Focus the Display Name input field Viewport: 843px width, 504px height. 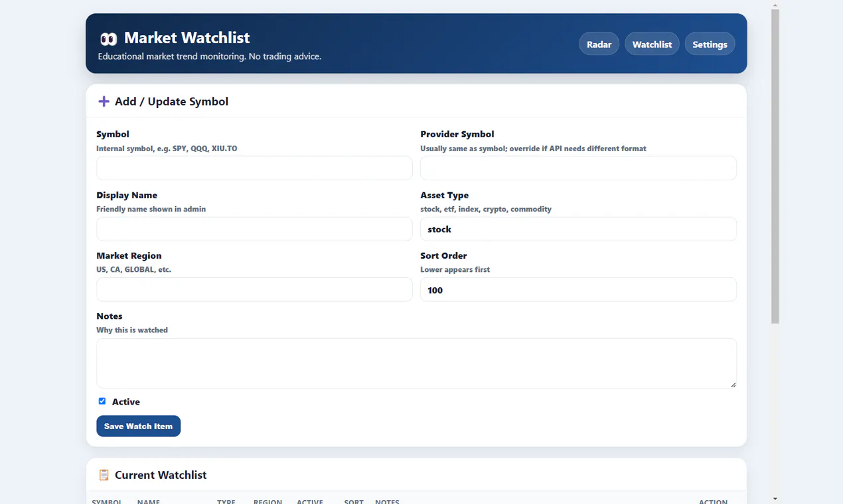254,229
